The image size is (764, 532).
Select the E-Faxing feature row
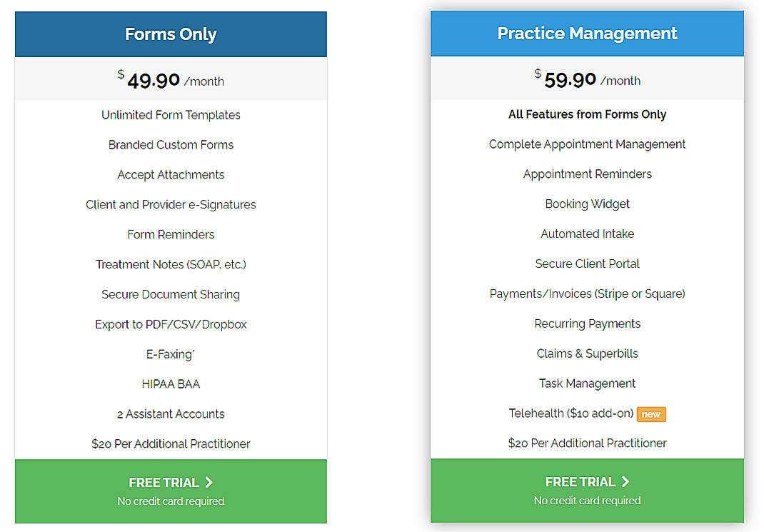click(x=171, y=353)
